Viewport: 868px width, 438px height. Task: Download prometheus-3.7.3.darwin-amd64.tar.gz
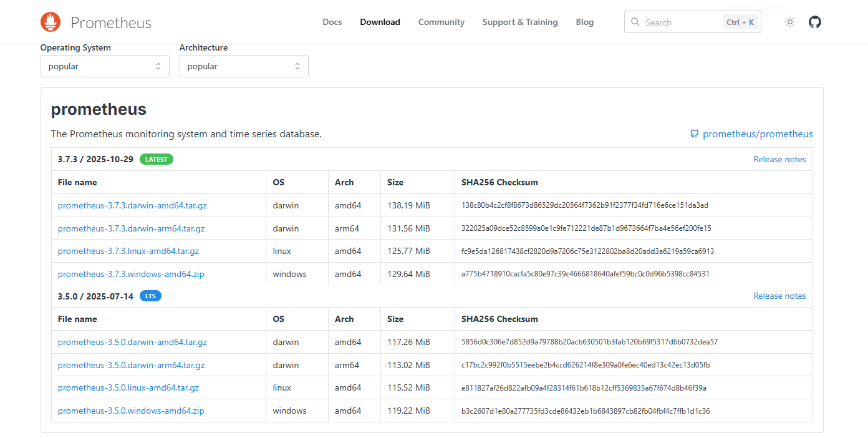pyautogui.click(x=132, y=205)
